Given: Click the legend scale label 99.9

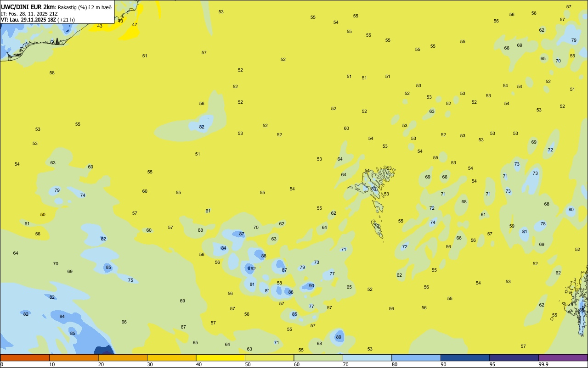Looking at the screenshot, I should coord(543,364).
